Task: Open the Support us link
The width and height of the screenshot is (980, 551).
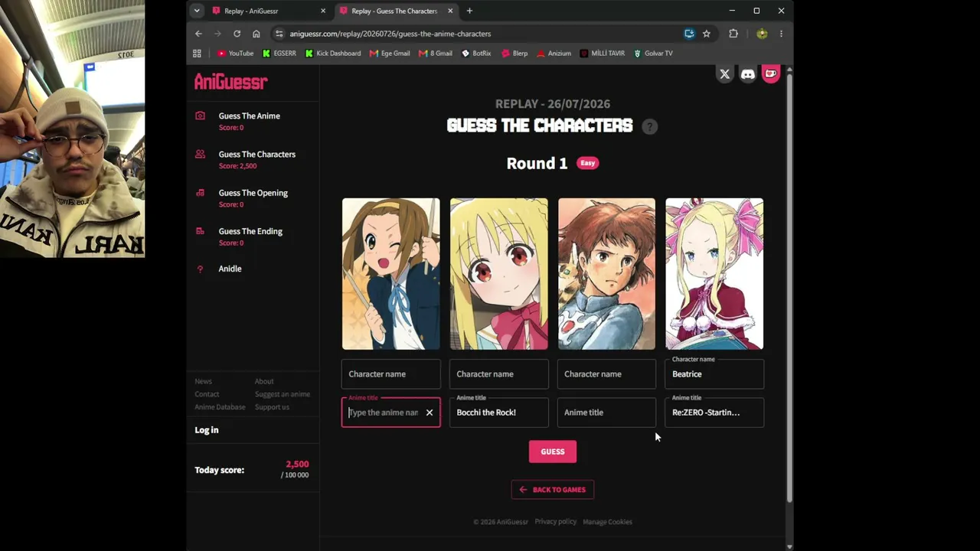Action: click(x=272, y=407)
